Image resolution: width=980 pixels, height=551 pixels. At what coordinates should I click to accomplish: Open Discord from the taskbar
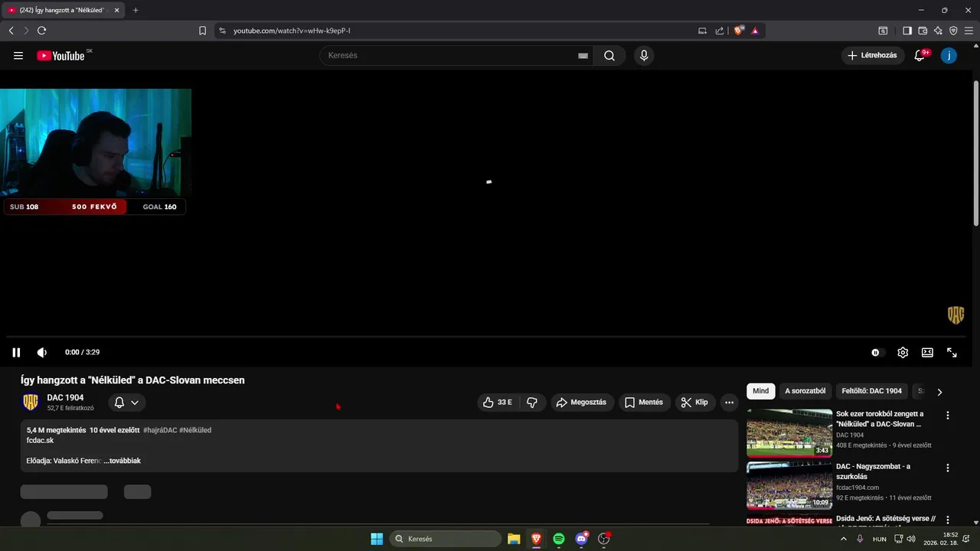pos(581,539)
